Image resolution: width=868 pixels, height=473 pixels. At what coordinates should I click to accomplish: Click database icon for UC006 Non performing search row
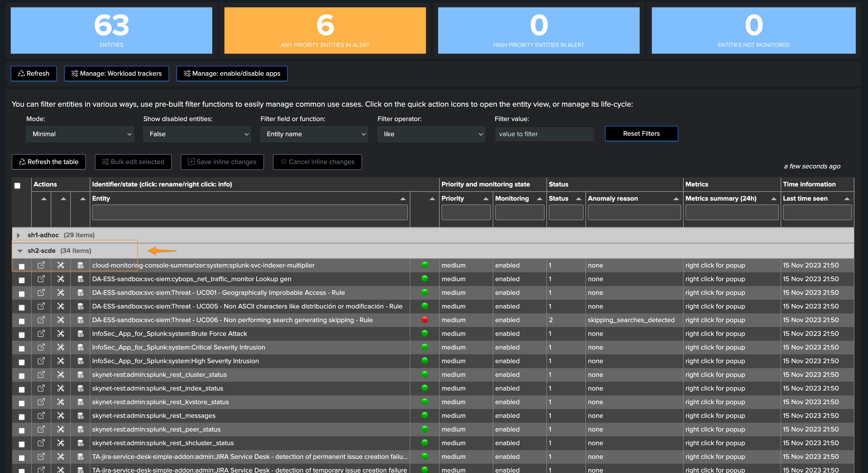coord(81,320)
